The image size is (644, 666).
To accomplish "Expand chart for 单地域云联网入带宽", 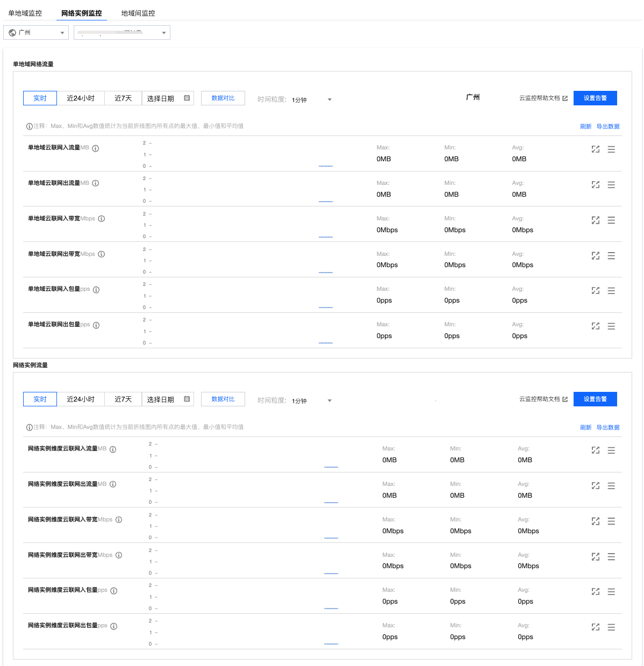I will [596, 220].
